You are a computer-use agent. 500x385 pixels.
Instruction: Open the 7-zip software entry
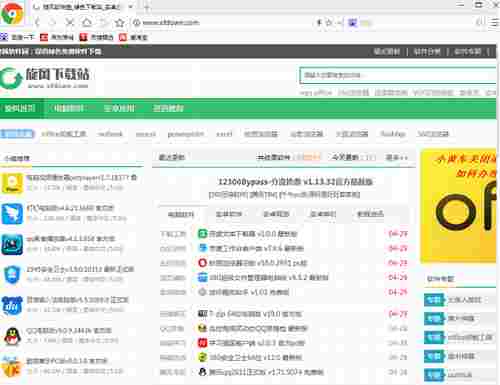coord(255,314)
